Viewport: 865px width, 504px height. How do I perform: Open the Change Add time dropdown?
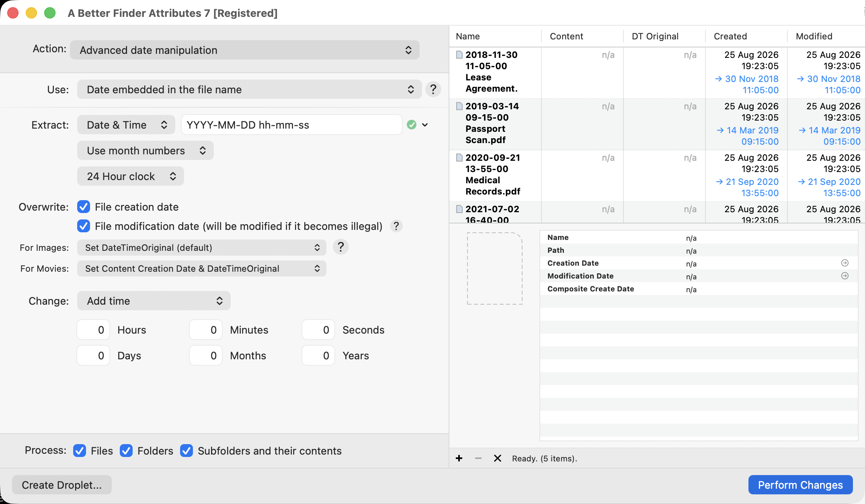tap(154, 301)
